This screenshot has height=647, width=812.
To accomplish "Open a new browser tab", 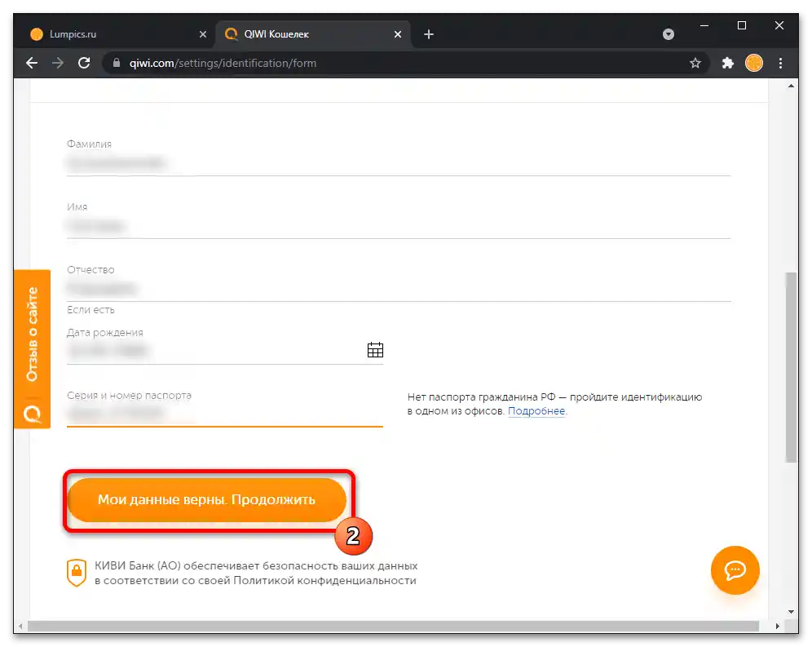I will [429, 34].
